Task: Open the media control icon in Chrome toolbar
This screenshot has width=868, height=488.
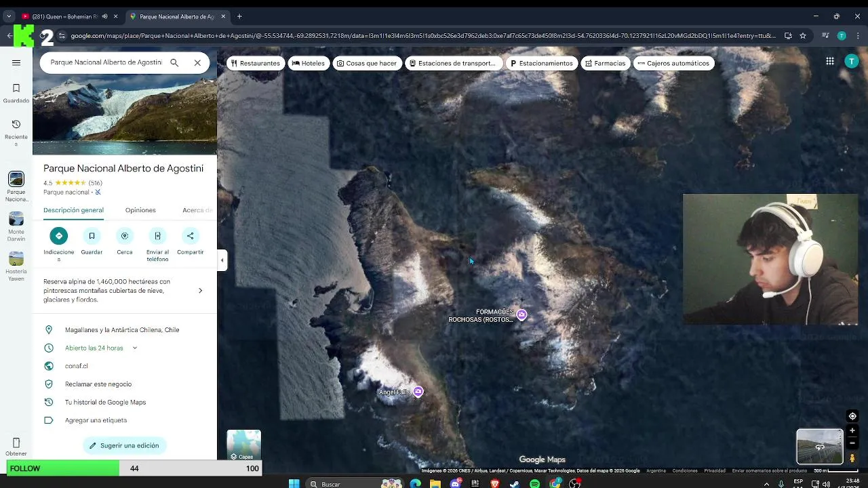Action: coord(825,36)
